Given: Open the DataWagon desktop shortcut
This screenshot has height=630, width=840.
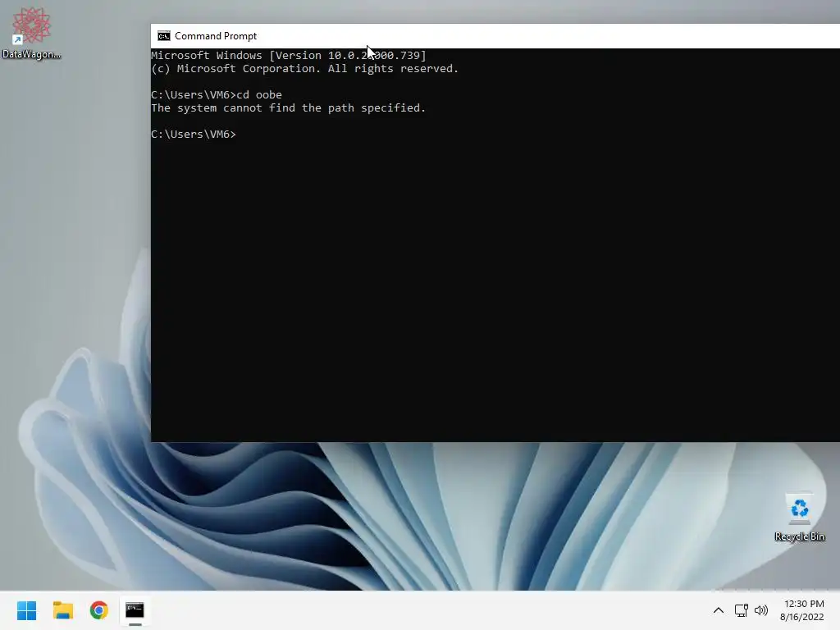Looking at the screenshot, I should pyautogui.click(x=31, y=33).
